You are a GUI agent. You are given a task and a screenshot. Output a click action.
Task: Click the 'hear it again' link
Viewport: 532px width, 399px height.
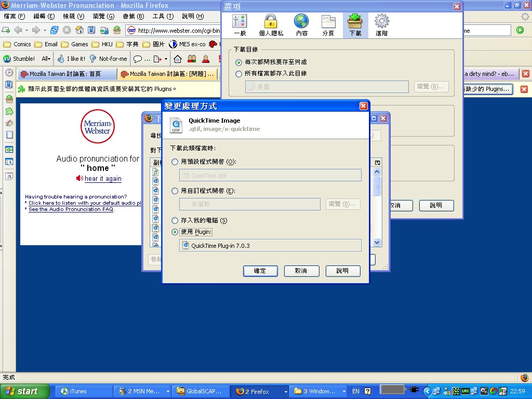(103, 179)
